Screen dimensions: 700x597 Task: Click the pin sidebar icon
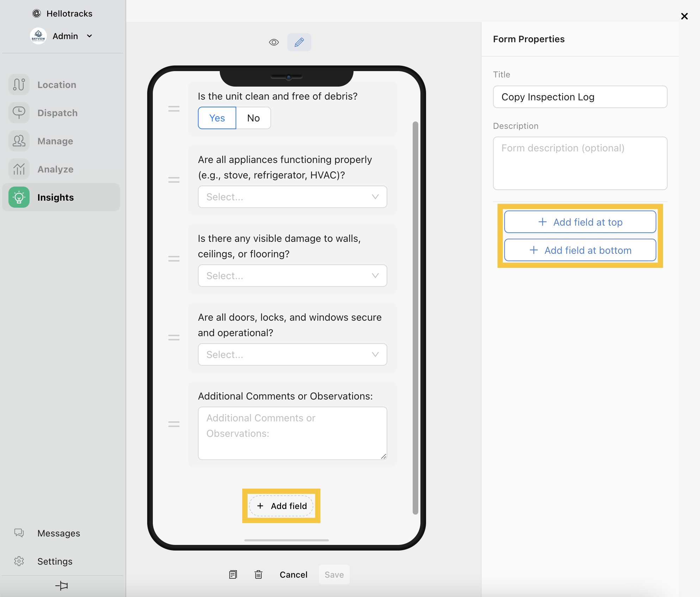coord(62,585)
